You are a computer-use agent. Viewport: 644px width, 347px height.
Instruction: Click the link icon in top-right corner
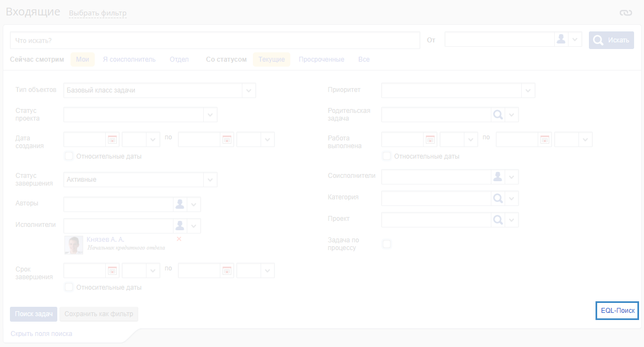coord(625,13)
